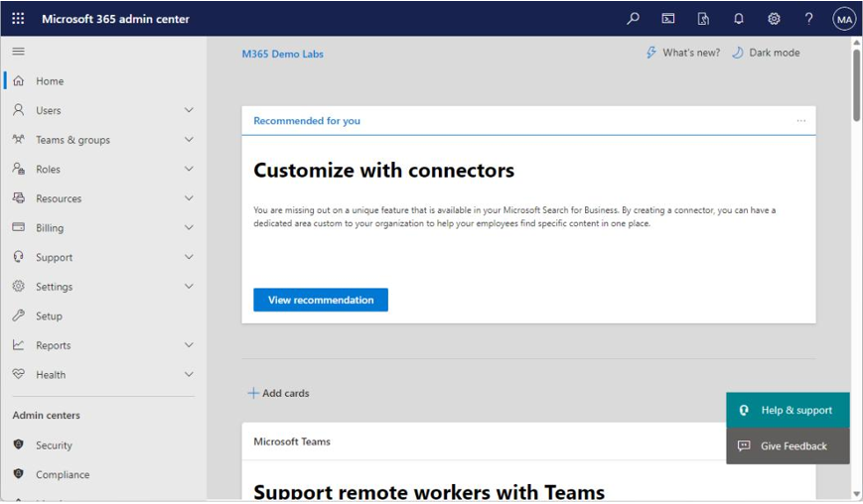Click the Billing card icon
The image size is (863, 504).
(18, 227)
